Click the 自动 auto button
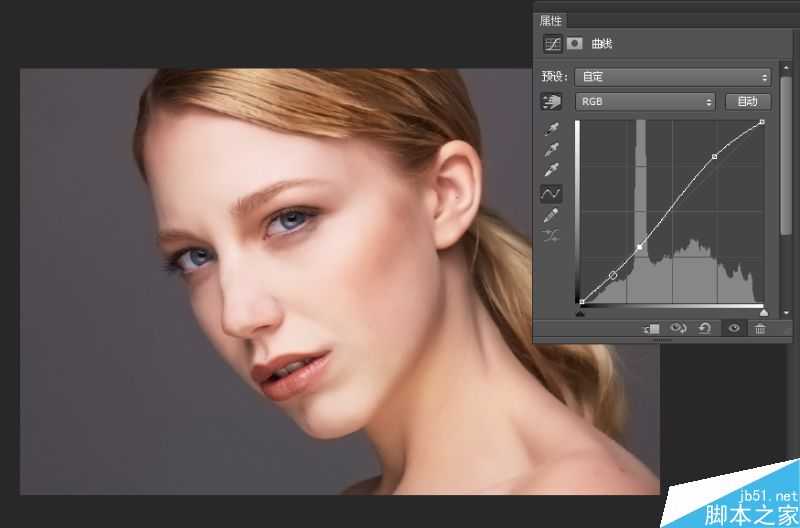 tap(747, 101)
